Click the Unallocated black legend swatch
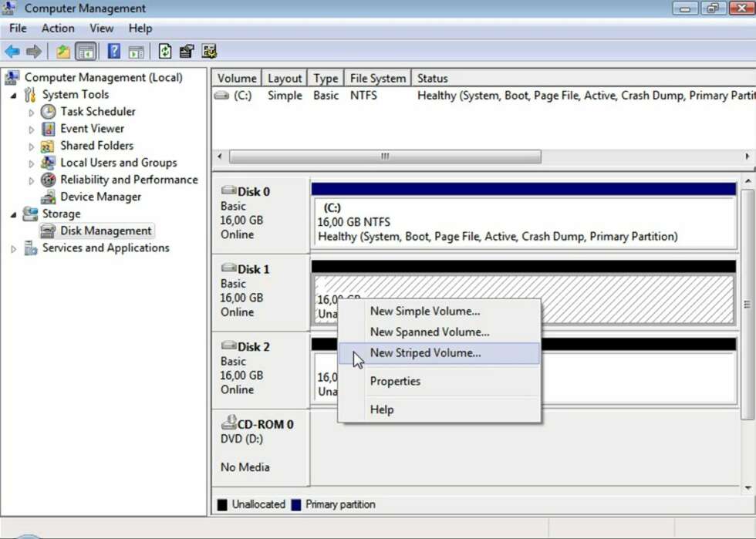Viewport: 756px width, 539px height. tap(222, 505)
